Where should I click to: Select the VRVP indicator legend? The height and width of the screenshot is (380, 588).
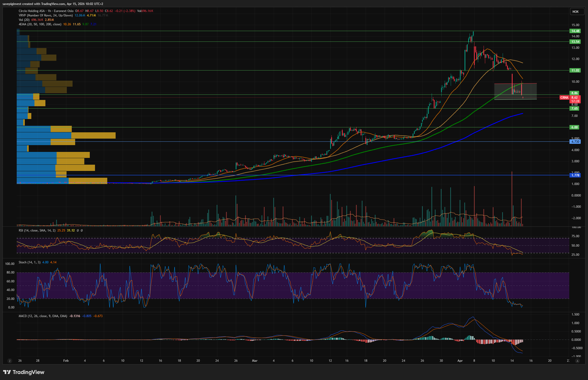click(x=45, y=15)
